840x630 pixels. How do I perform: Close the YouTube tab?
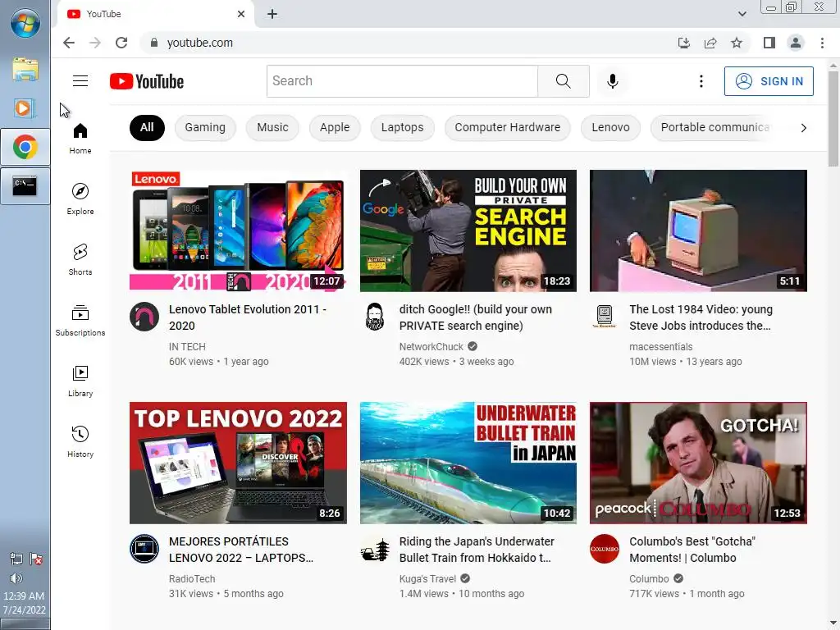point(241,14)
